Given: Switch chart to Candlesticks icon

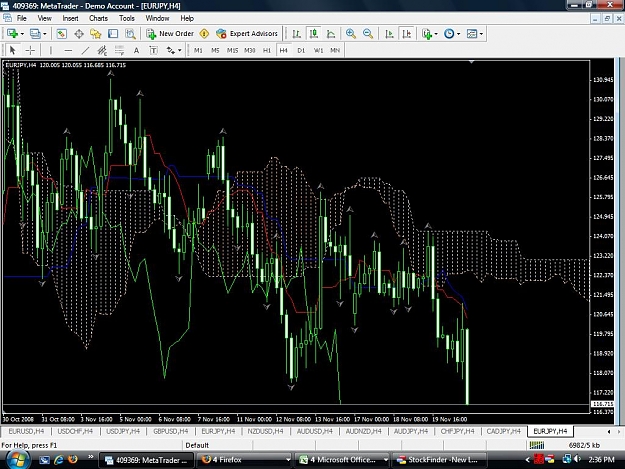Looking at the screenshot, I should [314, 34].
